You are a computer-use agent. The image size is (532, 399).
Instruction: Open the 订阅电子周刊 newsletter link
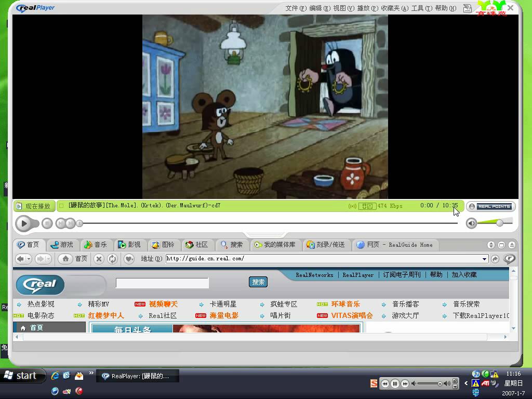(x=402, y=275)
